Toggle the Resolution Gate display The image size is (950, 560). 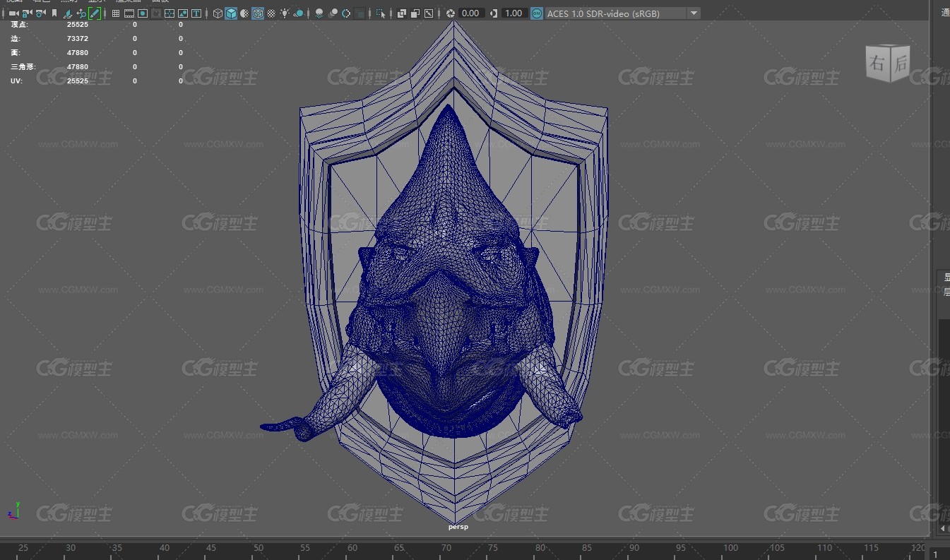(143, 13)
